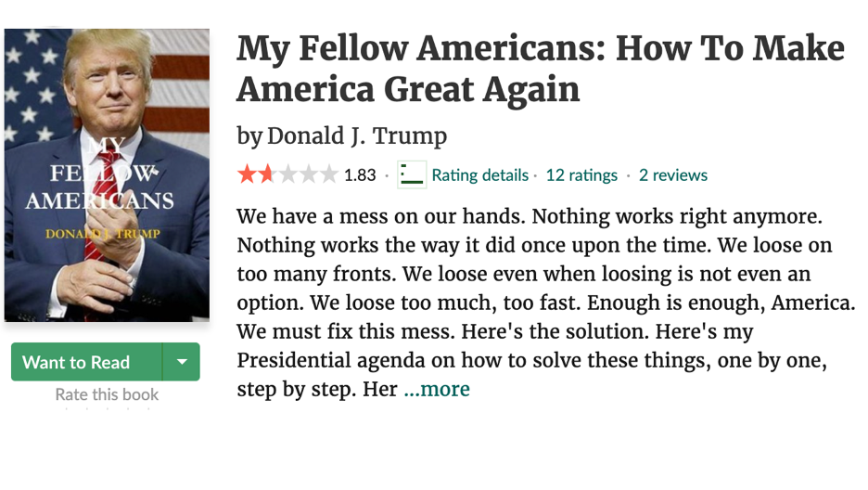Click the word "by" before the author name
The width and height of the screenshot is (868, 490).
coord(249,136)
